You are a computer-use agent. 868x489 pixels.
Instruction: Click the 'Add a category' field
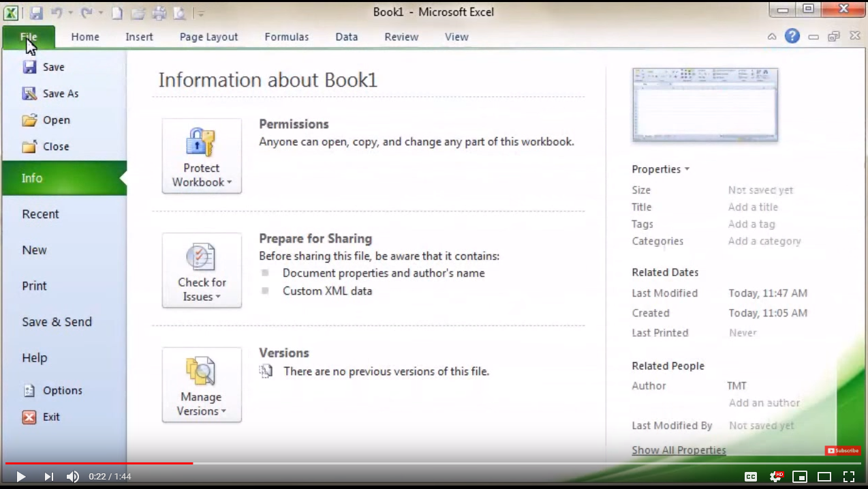pos(764,241)
